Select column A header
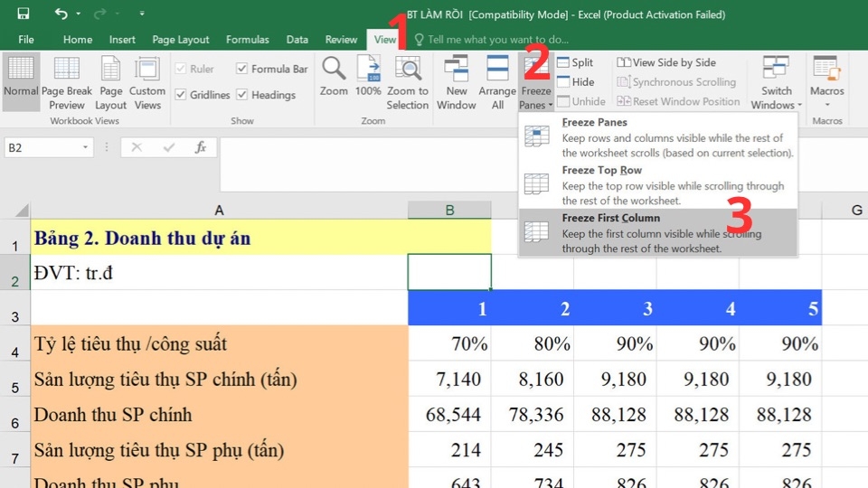Screen dimensions: 868x488 [x=219, y=211]
